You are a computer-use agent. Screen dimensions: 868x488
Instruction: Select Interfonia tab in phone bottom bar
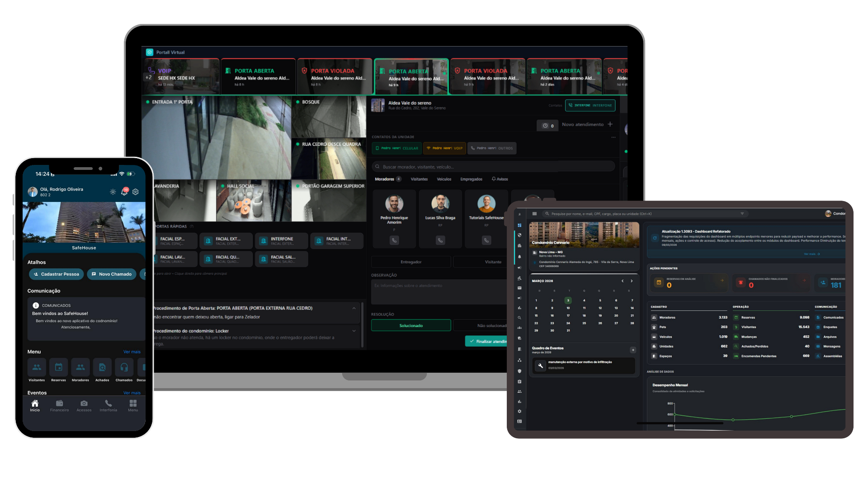pos(108,406)
